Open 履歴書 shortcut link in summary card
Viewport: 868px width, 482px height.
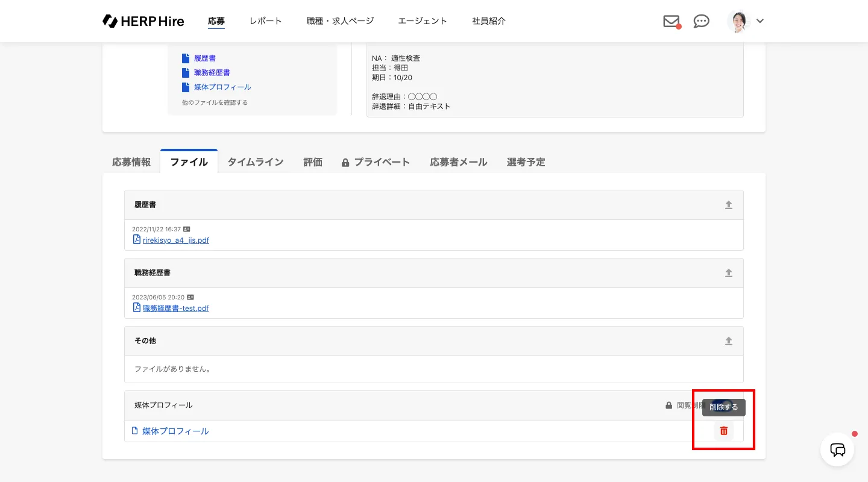coord(205,58)
